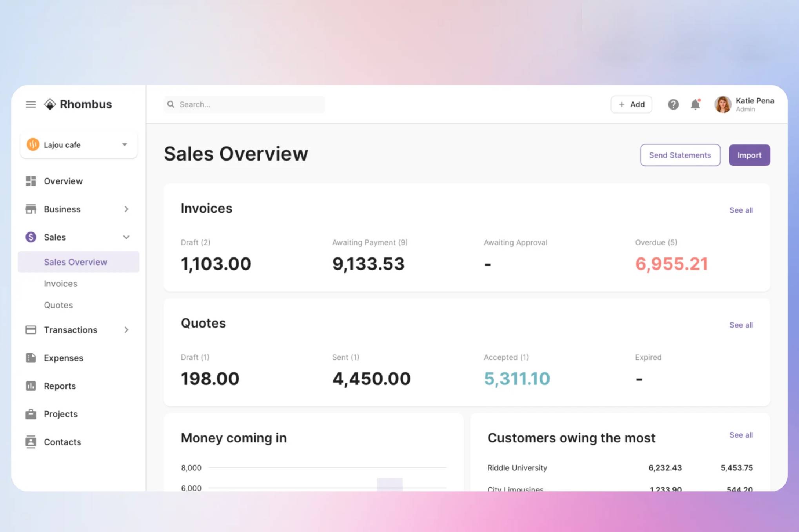This screenshot has height=532, width=799.
Task: Click the Contacts sidebar icon
Action: click(31, 442)
